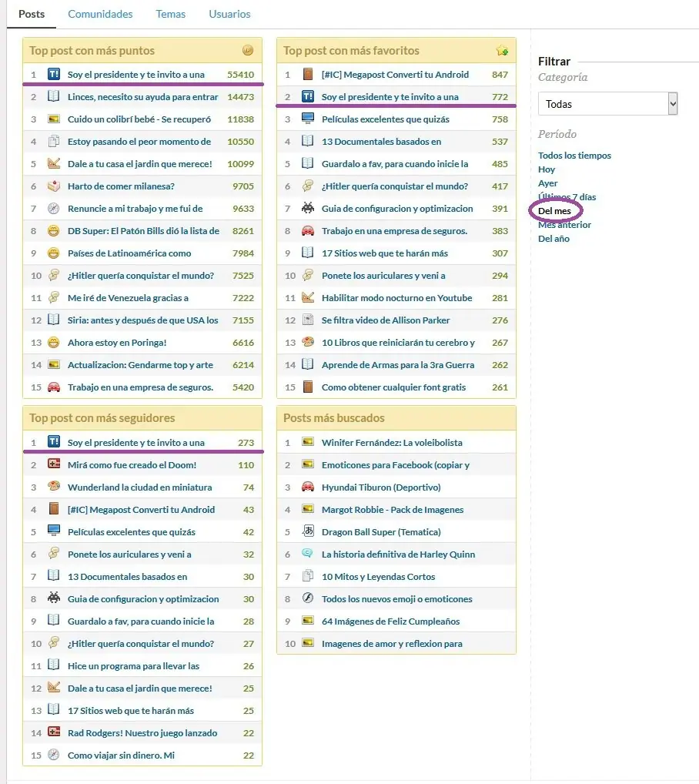Open post 'Soy el presidente' in puntos list
Image resolution: width=699 pixels, height=784 pixels.
(x=136, y=75)
